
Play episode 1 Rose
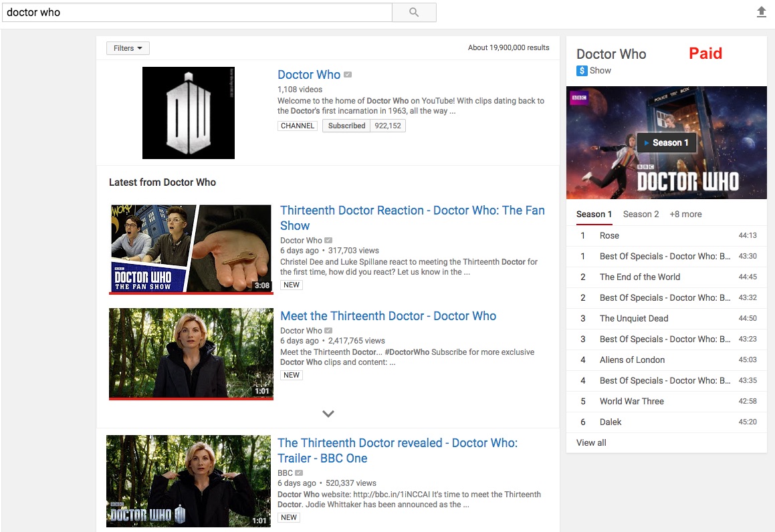click(667, 236)
